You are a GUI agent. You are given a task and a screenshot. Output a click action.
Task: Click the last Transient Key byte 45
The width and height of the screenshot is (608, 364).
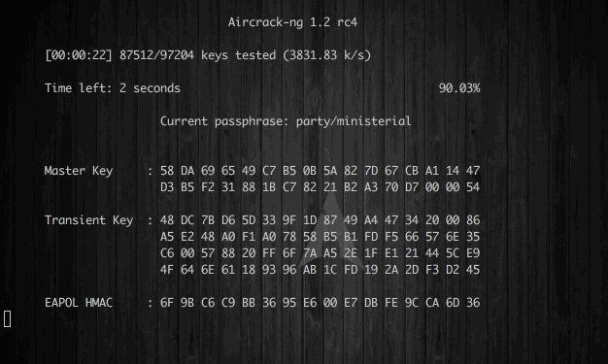[473, 270]
